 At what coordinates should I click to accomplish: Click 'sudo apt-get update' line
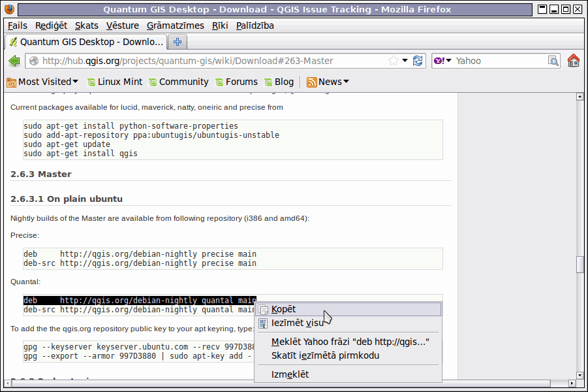click(67, 144)
